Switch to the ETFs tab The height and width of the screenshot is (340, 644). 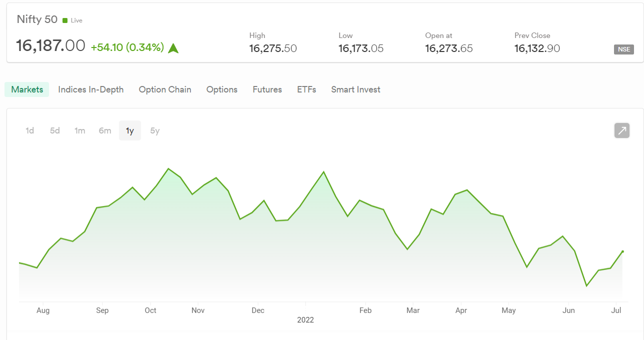(306, 89)
